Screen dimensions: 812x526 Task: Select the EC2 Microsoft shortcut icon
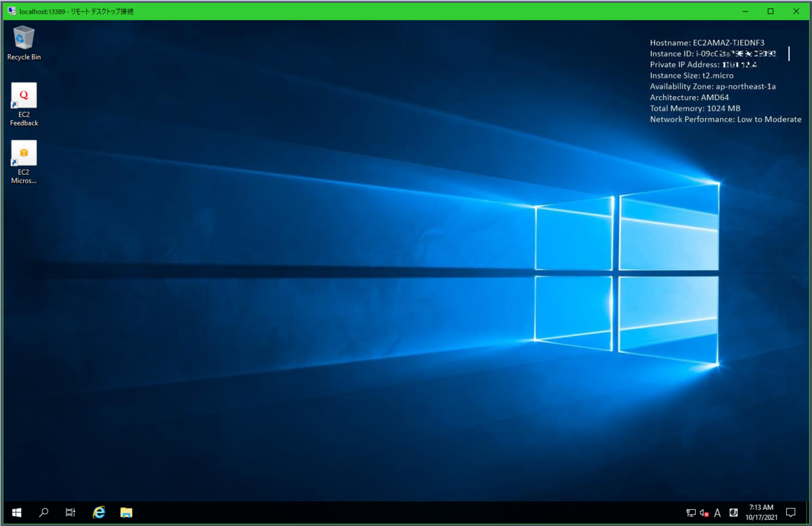(x=24, y=162)
